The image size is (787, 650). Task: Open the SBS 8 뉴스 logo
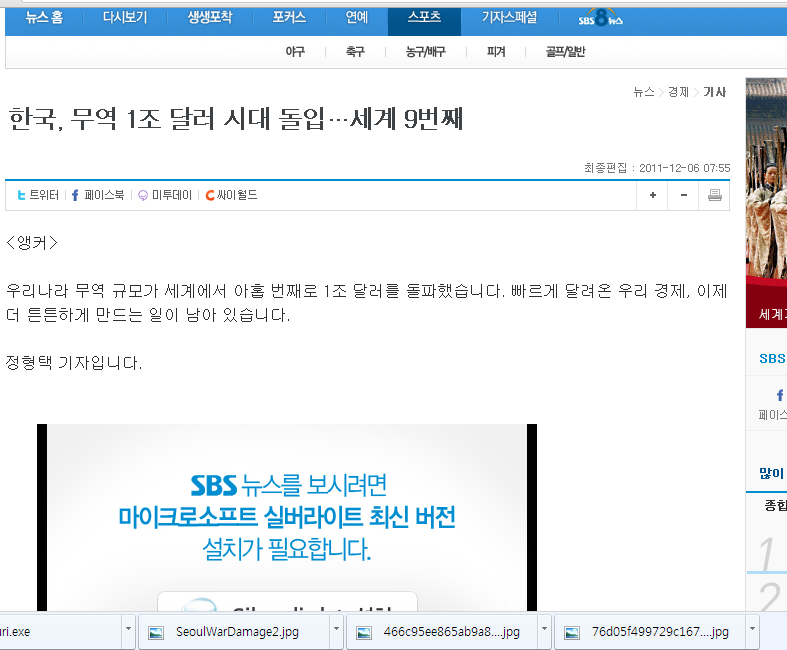point(600,19)
